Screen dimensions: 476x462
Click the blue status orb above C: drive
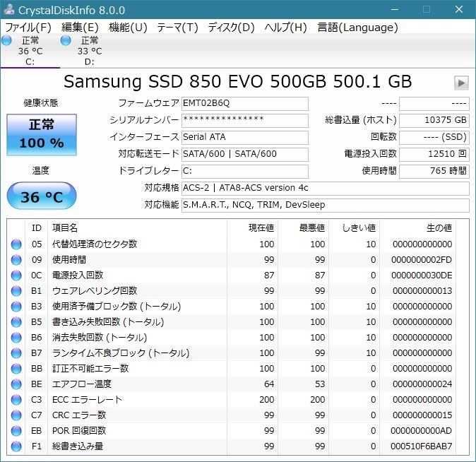coord(6,40)
